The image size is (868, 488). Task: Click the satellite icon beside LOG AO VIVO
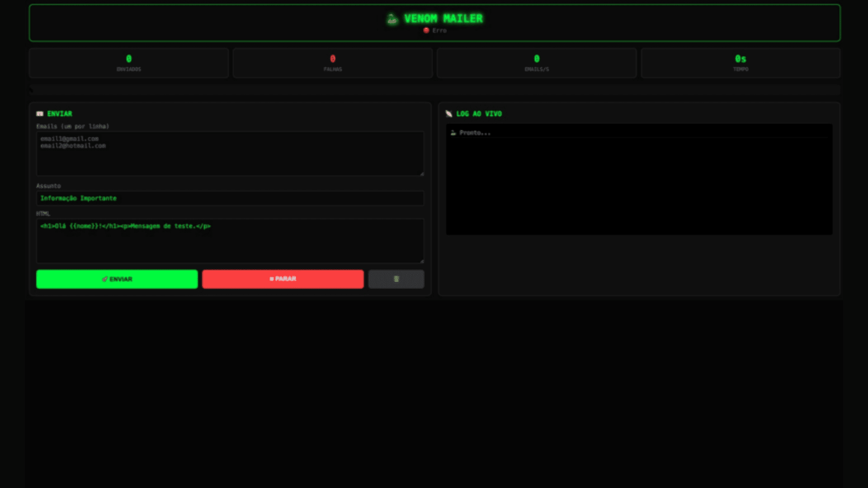(x=448, y=114)
